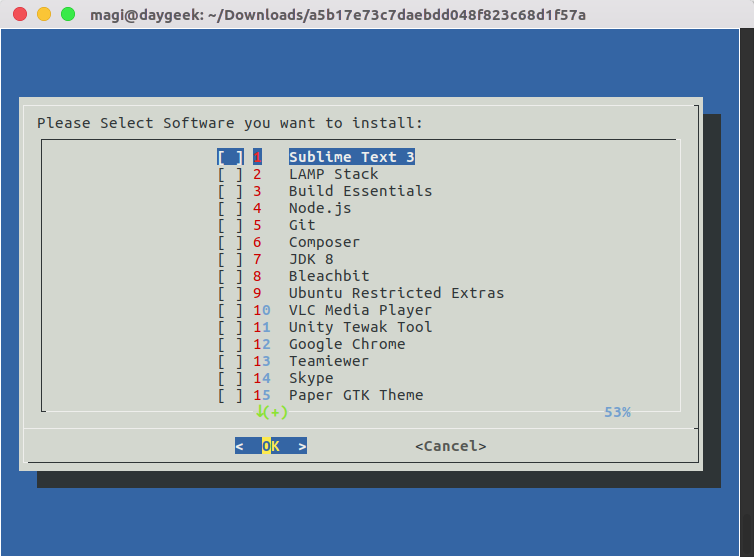754x557 pixels.
Task: Check the Bleachbit checkbox
Action: coord(230,276)
